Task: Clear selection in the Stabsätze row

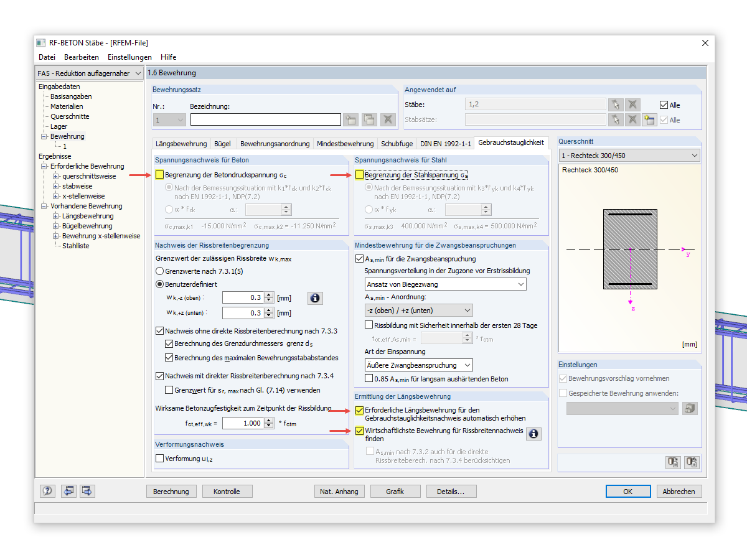Action: coord(632,119)
